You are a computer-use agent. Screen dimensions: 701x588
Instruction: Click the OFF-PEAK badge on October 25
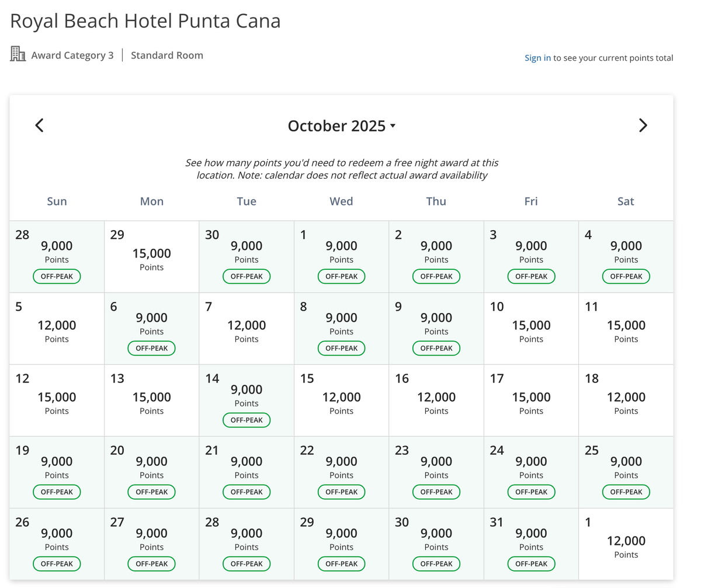626,492
